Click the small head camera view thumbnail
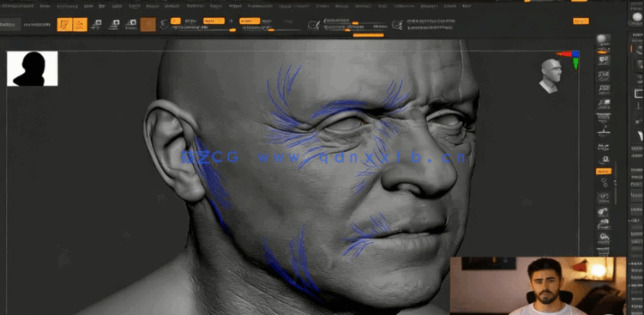This screenshot has height=315, width=644. (551, 76)
